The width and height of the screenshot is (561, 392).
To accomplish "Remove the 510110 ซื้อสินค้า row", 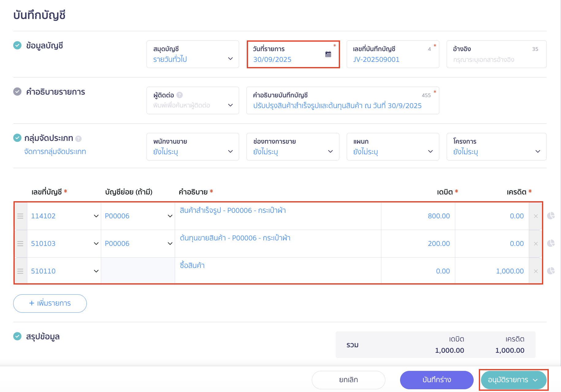I will pyautogui.click(x=536, y=271).
